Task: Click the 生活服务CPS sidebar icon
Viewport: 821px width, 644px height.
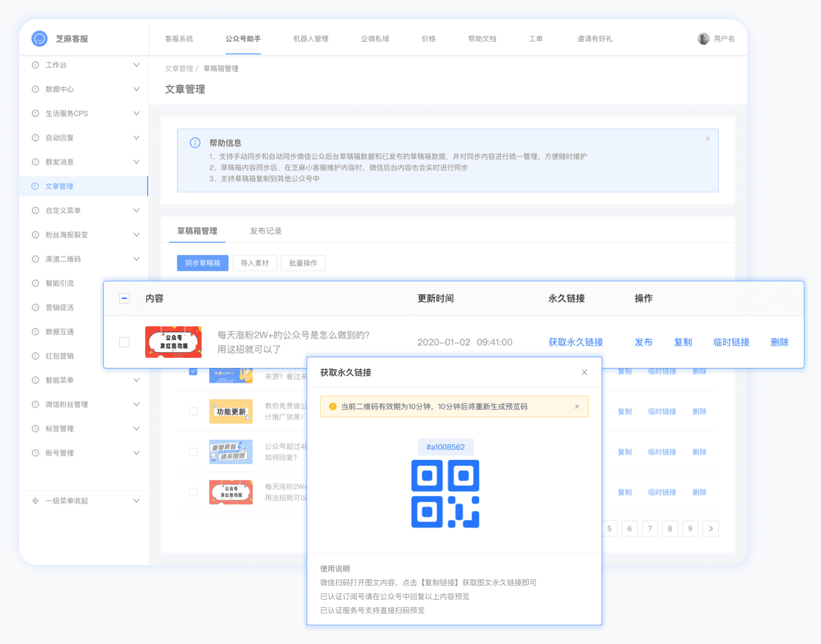Action: (x=35, y=113)
